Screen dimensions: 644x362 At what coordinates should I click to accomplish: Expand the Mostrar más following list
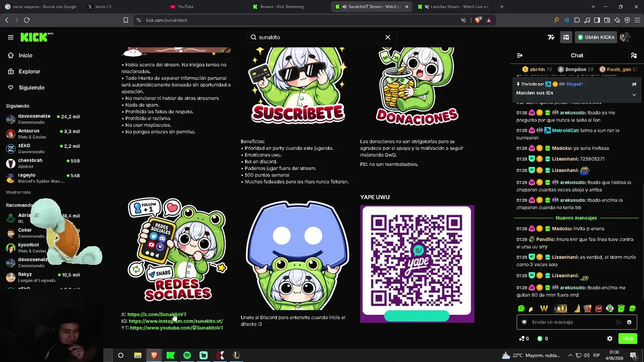pyautogui.click(x=18, y=193)
